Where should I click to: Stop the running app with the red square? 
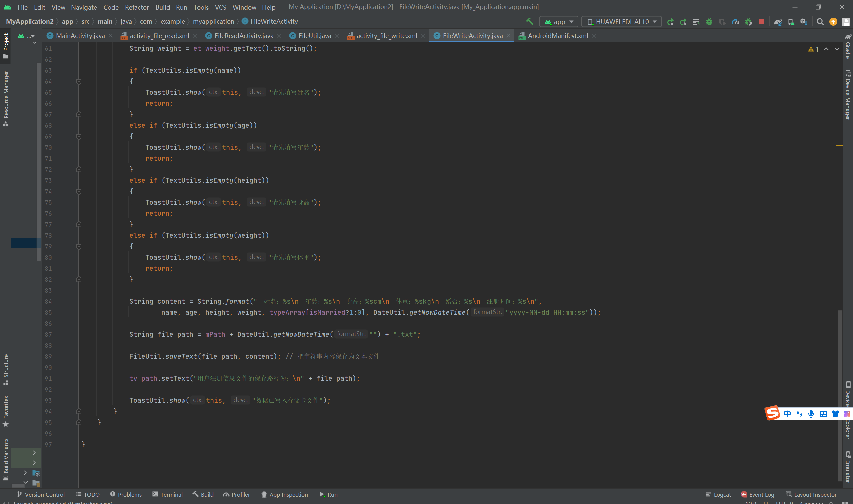761,22
